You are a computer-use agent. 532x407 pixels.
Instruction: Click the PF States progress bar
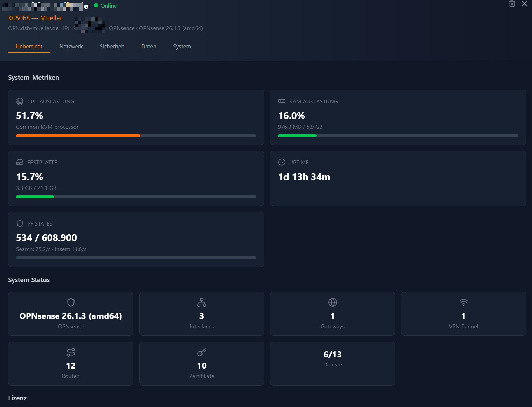click(x=136, y=258)
